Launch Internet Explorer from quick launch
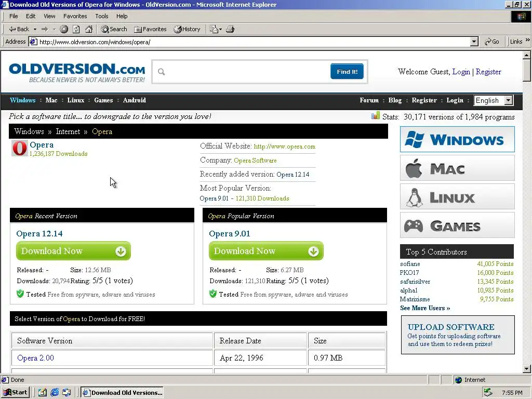This screenshot has width=532, height=399. point(54,393)
